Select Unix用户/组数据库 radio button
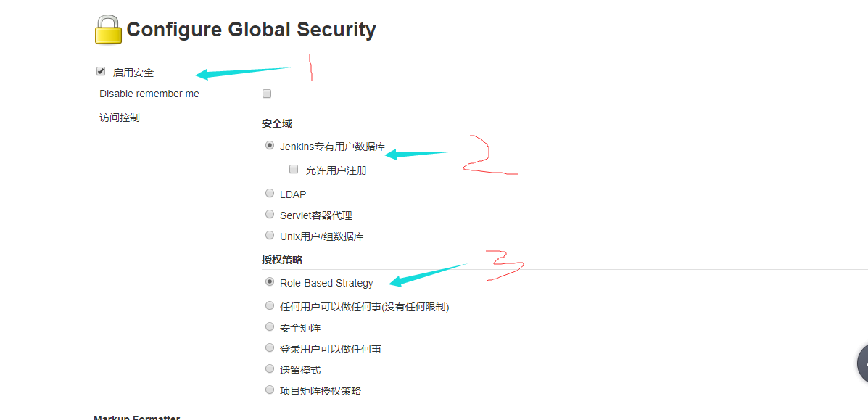This screenshot has width=868, height=420. click(x=270, y=235)
